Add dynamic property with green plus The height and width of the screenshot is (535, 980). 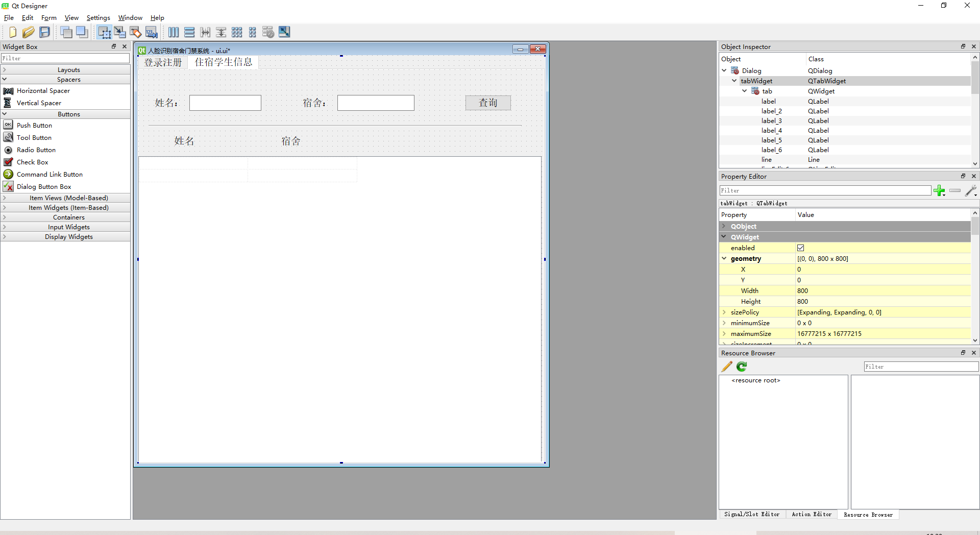(x=939, y=191)
